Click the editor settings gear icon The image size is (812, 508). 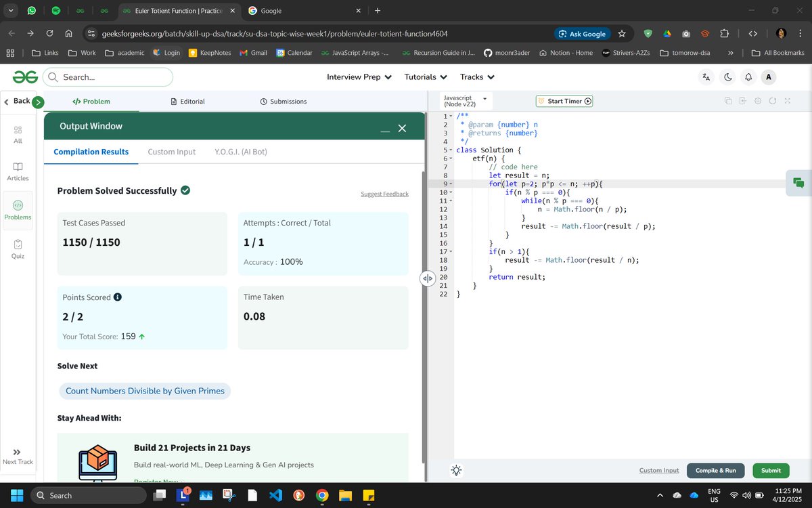coord(757,101)
